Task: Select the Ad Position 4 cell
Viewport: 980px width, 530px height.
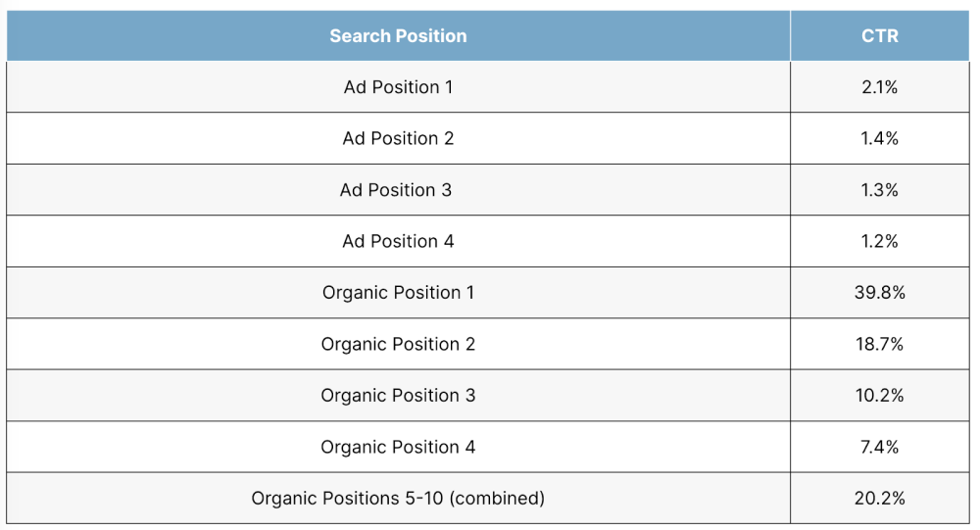Action: 398,241
